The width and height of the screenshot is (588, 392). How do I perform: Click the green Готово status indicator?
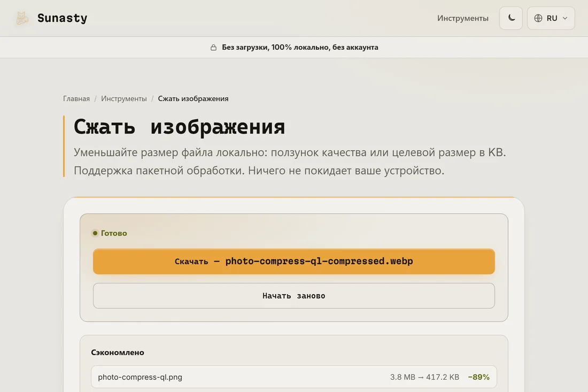click(x=110, y=233)
